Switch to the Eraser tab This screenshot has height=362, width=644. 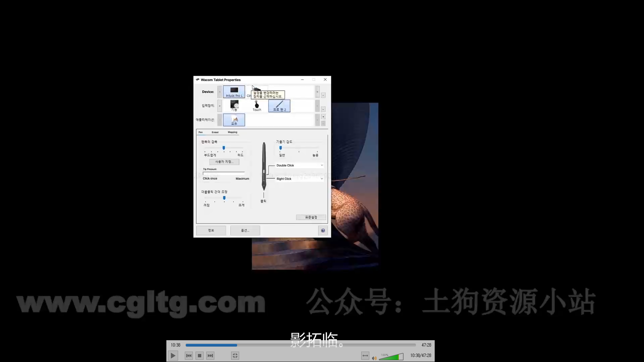(215, 132)
